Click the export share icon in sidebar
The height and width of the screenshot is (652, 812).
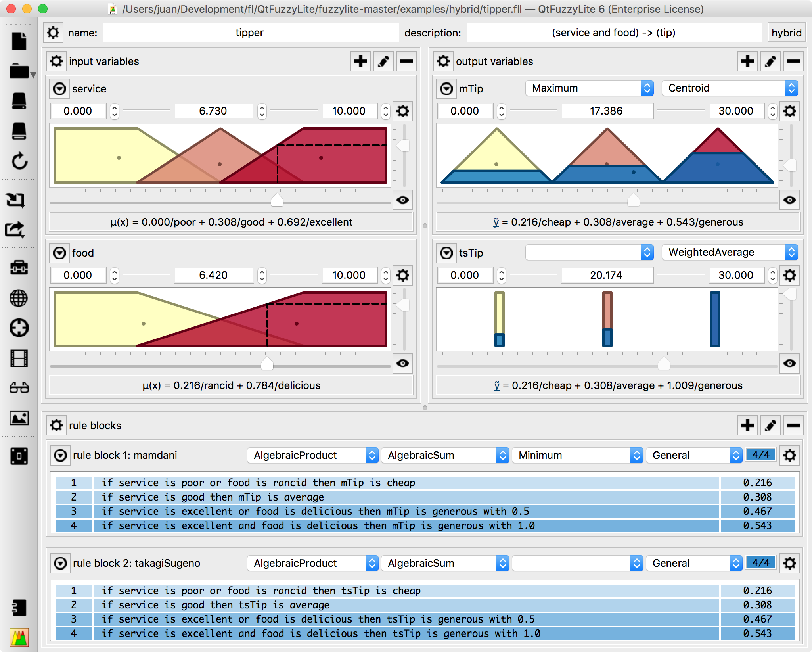[x=15, y=230]
